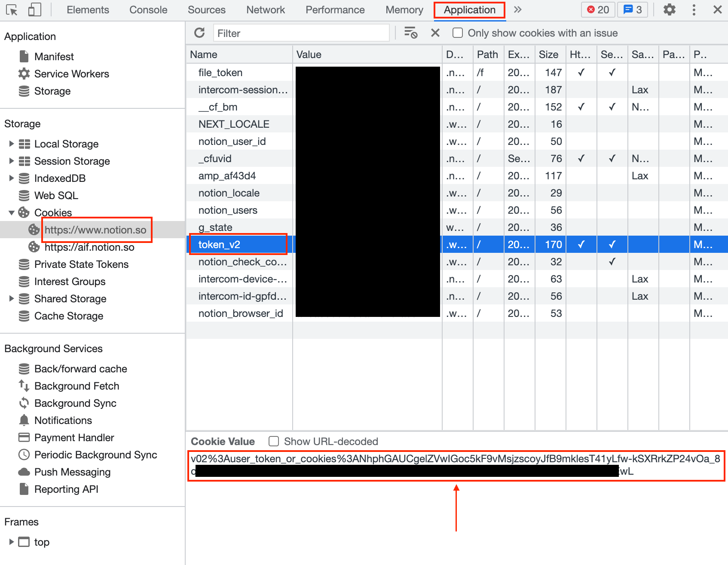Viewport: 728px width, 565px height.
Task: Click the red error count badge
Action: pos(598,10)
